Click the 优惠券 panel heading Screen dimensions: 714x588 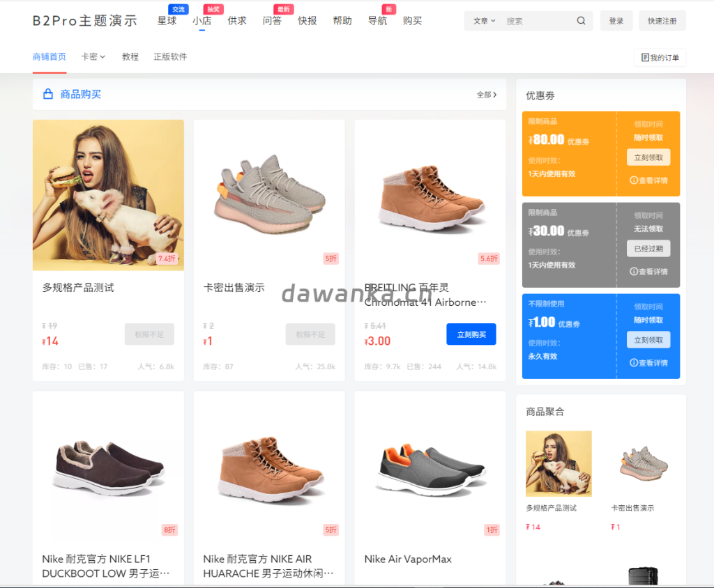(x=540, y=95)
